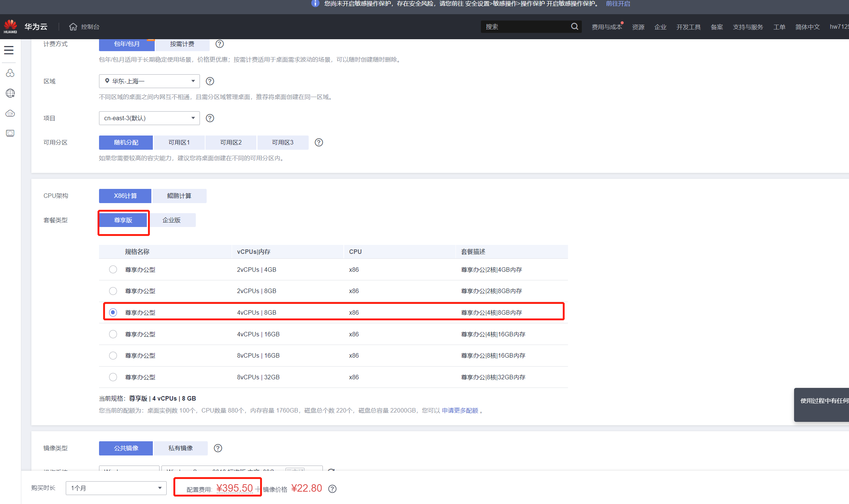The width and height of the screenshot is (849, 504).
Task: Select the 2vCPUs | 4GB package radio
Action: (113, 270)
